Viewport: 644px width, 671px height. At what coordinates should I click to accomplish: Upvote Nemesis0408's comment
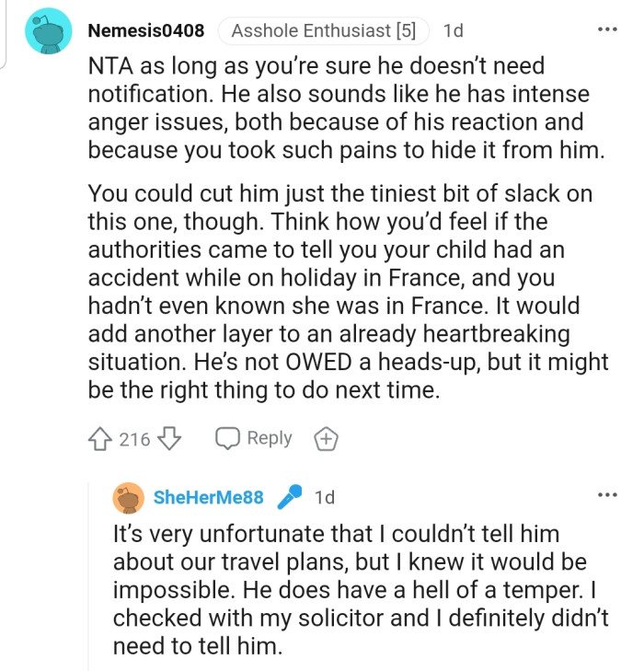pyautogui.click(x=101, y=439)
